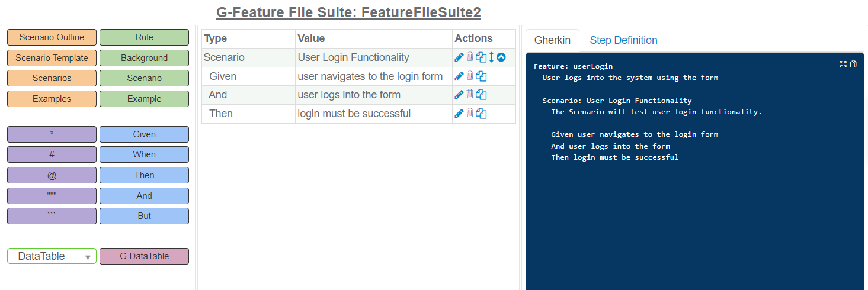This screenshot has height=290, width=868.
Task: Delete the 'user logs into the form' step
Action: click(470, 94)
